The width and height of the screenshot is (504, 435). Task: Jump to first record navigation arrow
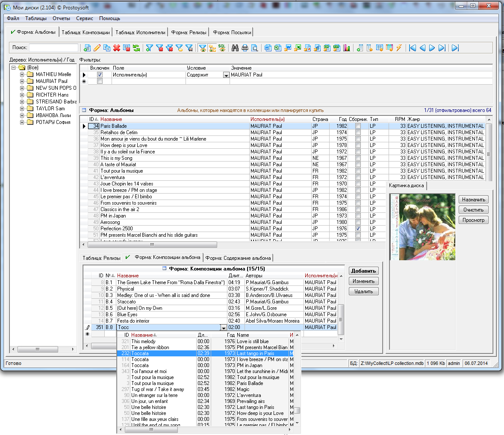tap(413, 48)
